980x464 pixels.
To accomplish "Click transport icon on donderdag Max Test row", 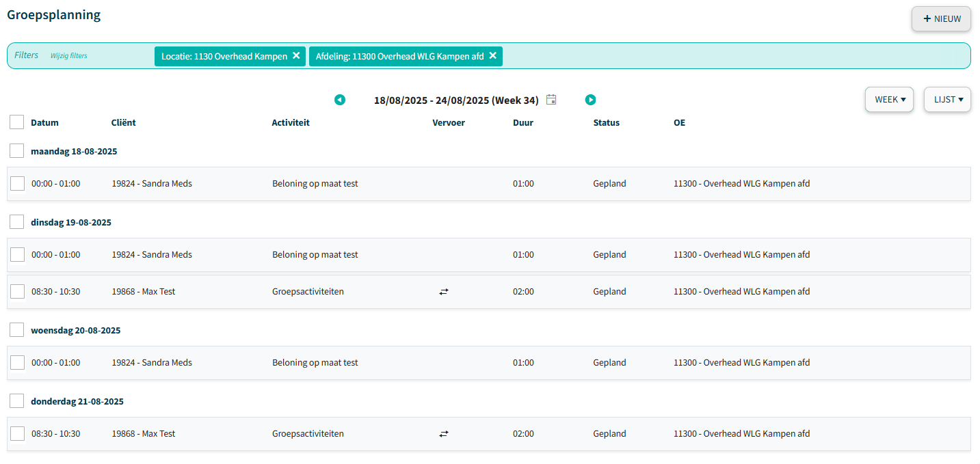I will [444, 434].
